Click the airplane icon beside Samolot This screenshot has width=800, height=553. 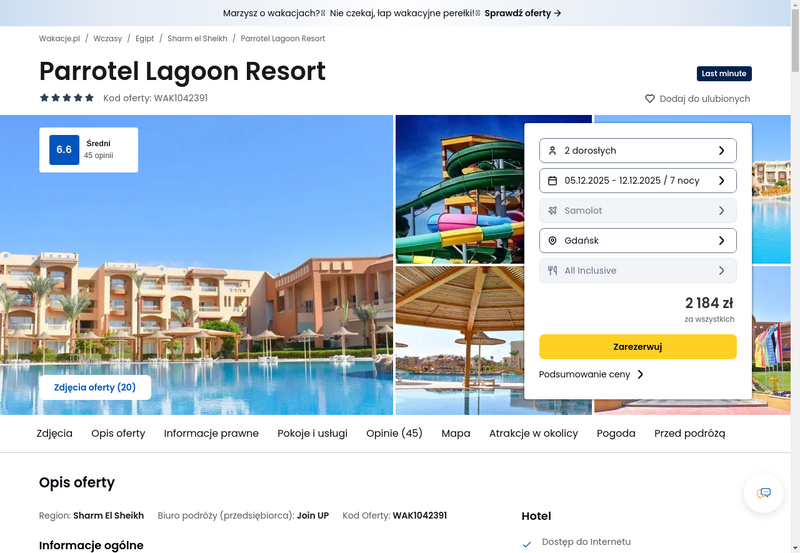click(552, 211)
